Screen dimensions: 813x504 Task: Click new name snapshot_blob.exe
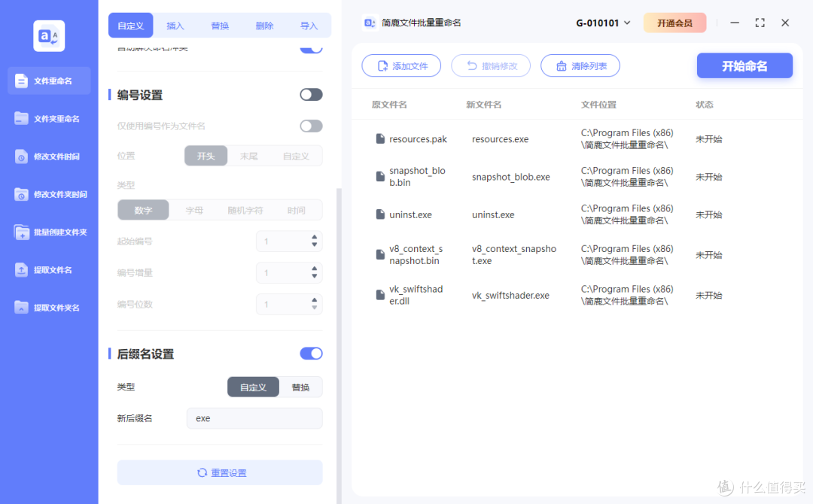(510, 177)
